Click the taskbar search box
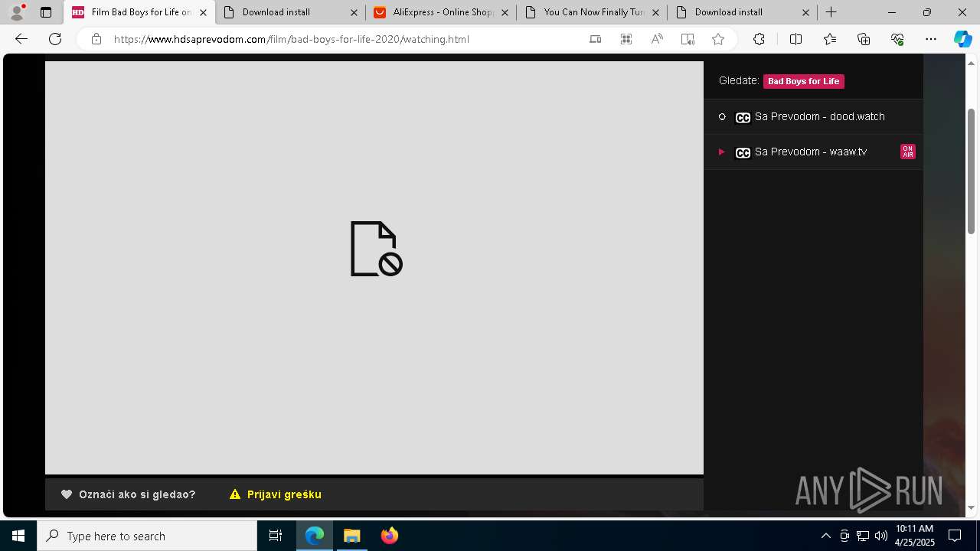 tap(147, 536)
